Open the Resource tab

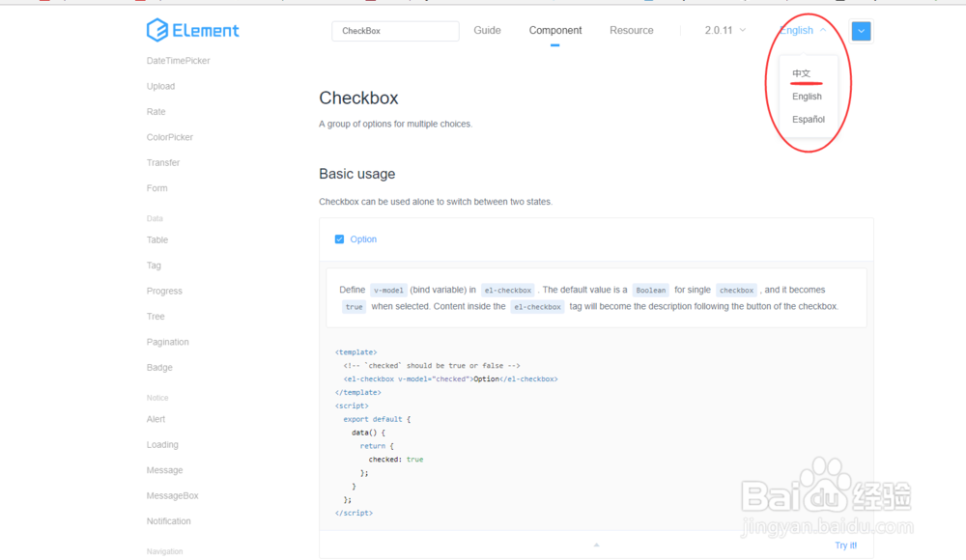632,30
